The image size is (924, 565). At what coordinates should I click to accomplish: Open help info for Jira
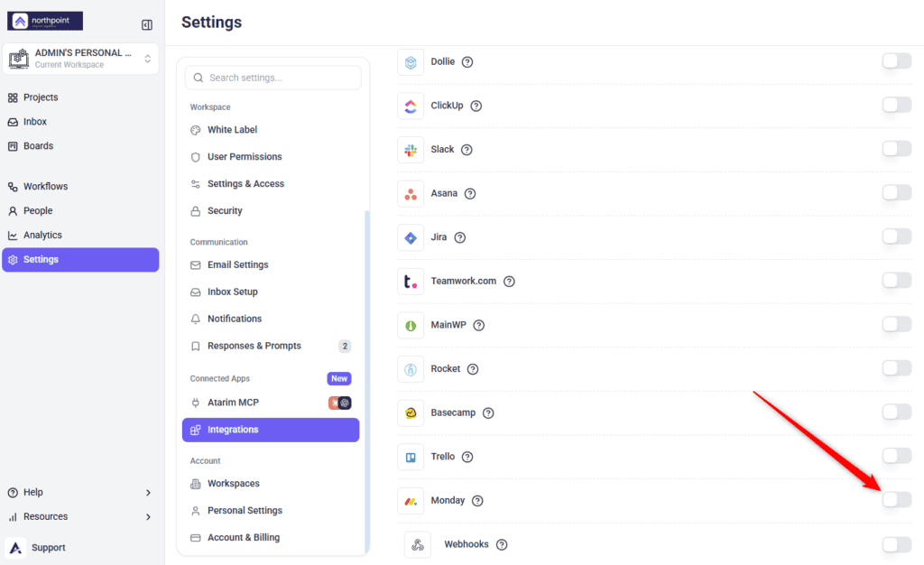460,237
